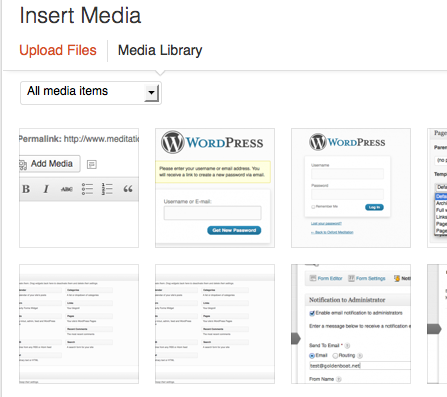Viewport: 447px width, 397px height.
Task: Click the bulleted list icon in the thumbnail
Action: click(x=87, y=189)
